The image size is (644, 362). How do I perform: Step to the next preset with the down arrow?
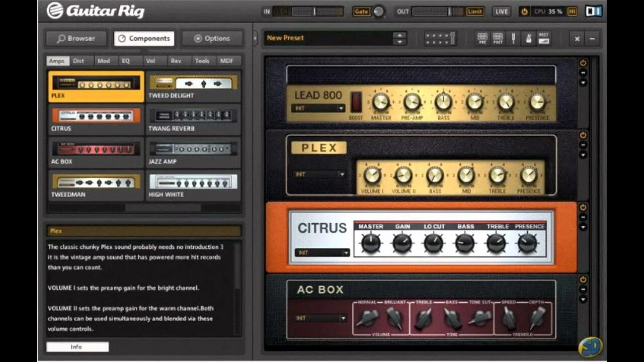pyautogui.click(x=400, y=42)
